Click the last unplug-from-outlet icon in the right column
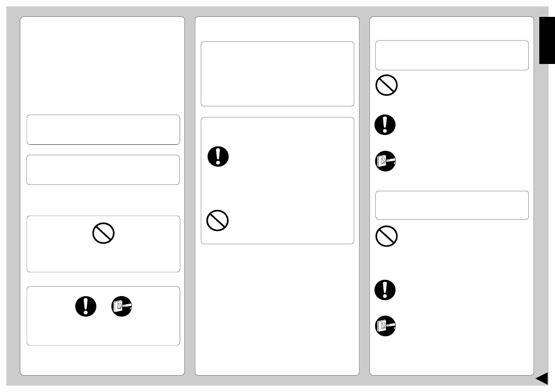555x392 pixels. point(386,326)
